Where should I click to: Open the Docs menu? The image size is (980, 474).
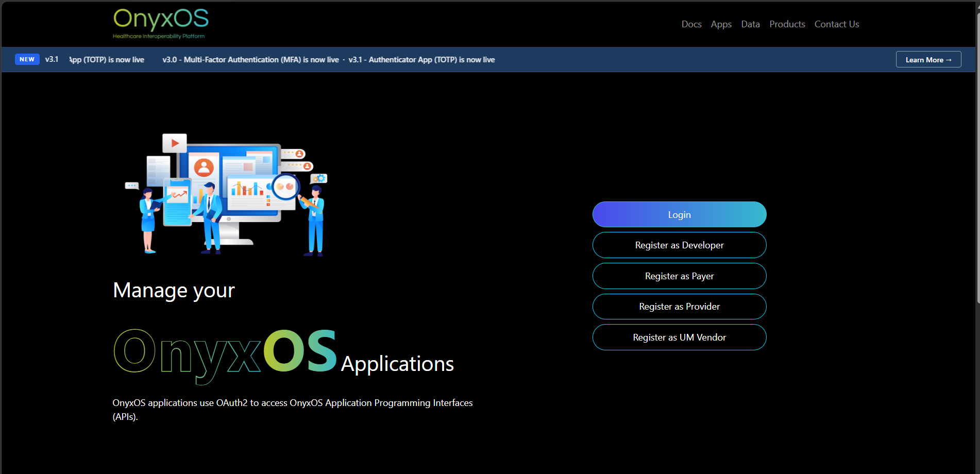pos(691,24)
